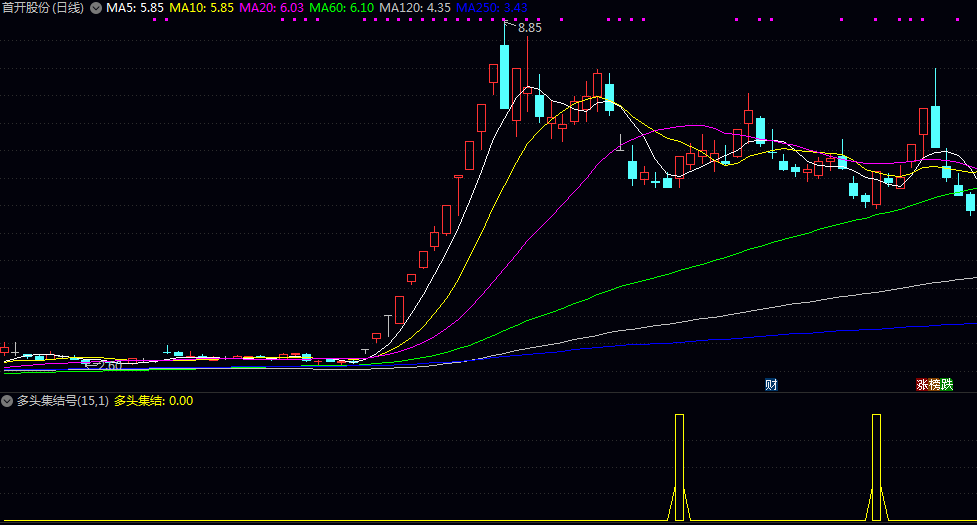
Task: Click the red 涨 marker icon
Action: pyautogui.click(x=922, y=384)
